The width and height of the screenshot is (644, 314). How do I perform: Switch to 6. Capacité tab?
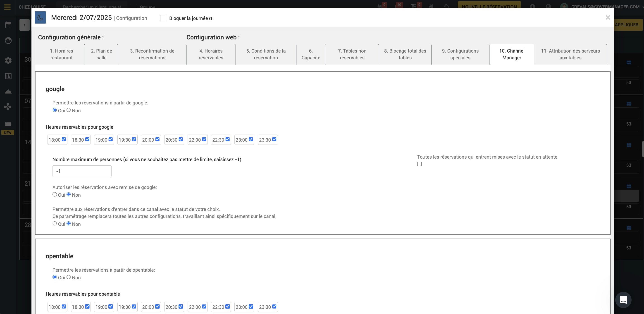(x=311, y=54)
